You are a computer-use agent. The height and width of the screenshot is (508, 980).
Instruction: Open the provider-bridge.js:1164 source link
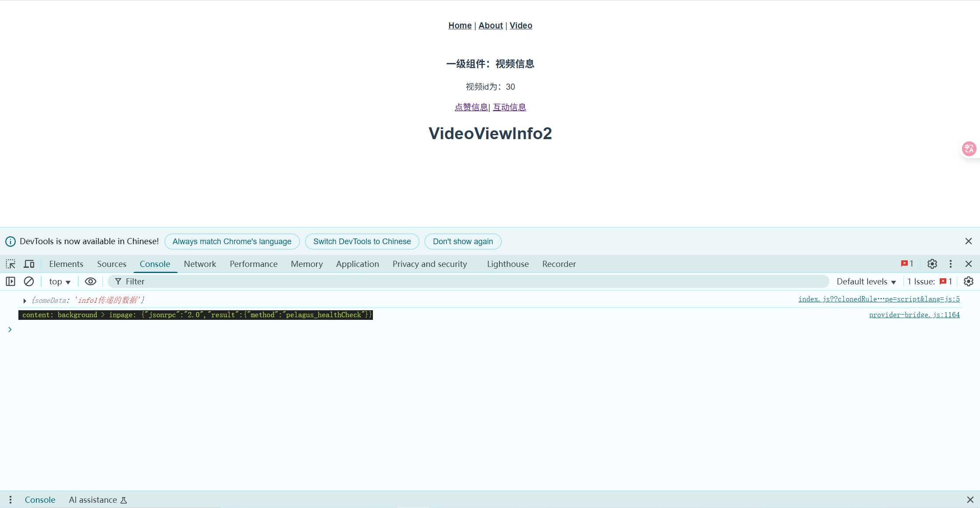[914, 315]
